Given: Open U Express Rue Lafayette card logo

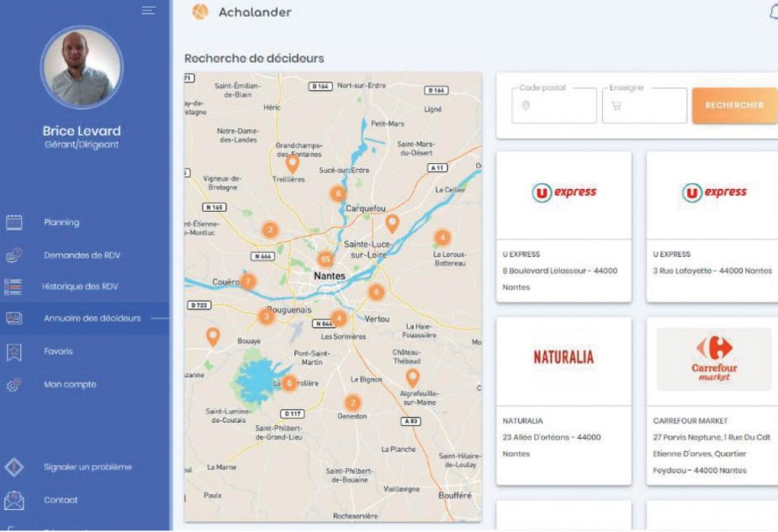Looking at the screenshot, I should [x=714, y=192].
